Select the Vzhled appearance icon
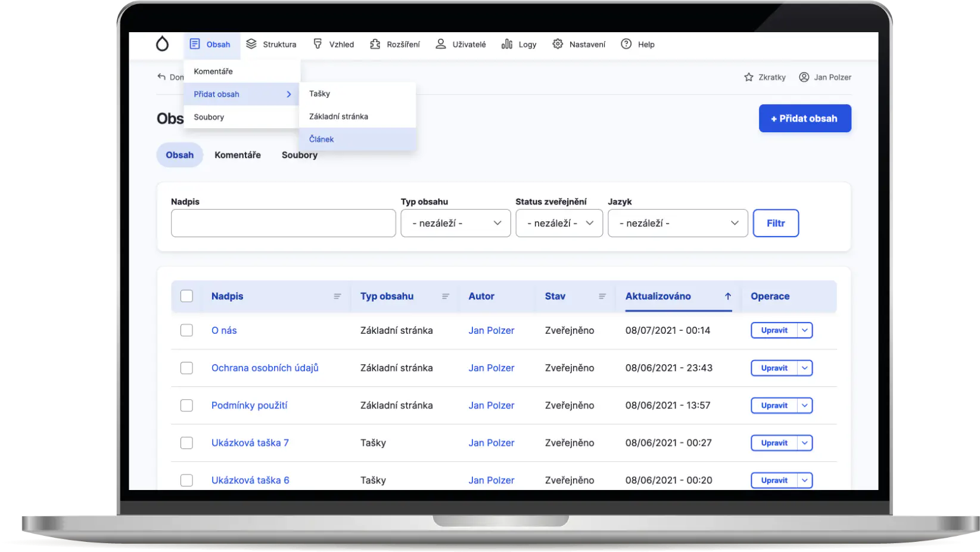 coord(318,44)
